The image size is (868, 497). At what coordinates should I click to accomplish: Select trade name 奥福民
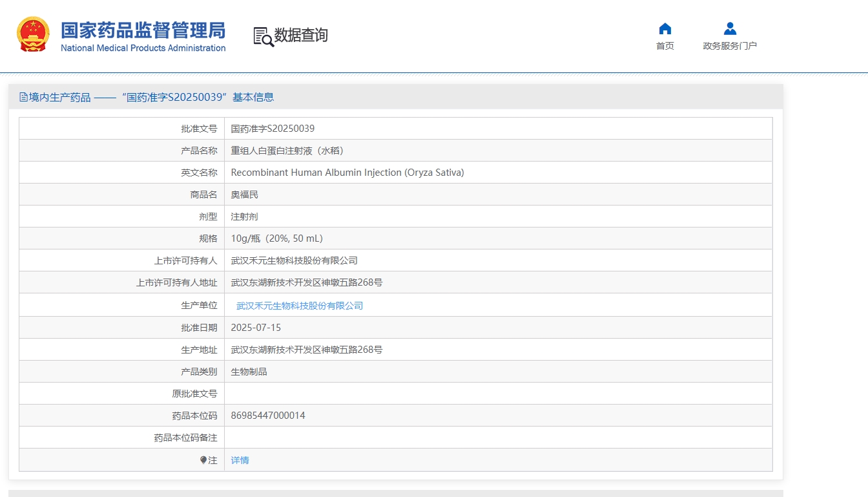245,195
